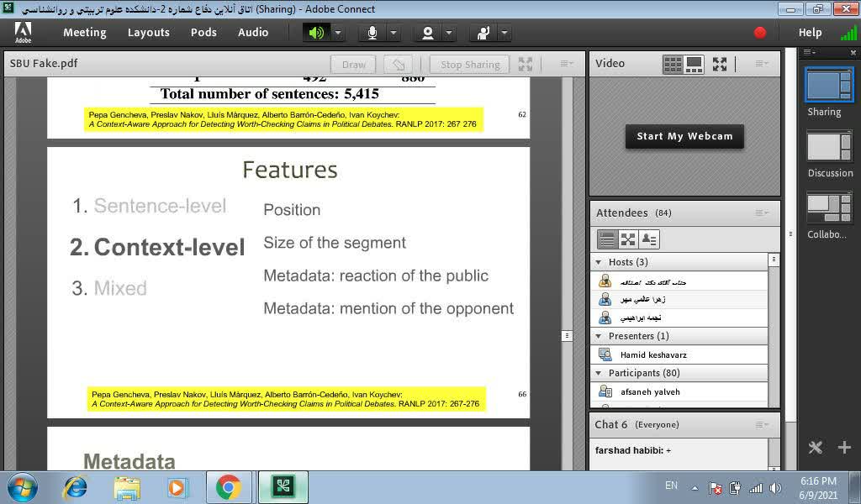861x504 pixels.
Task: Open the microphone options dropdown arrow
Action: 393,33
